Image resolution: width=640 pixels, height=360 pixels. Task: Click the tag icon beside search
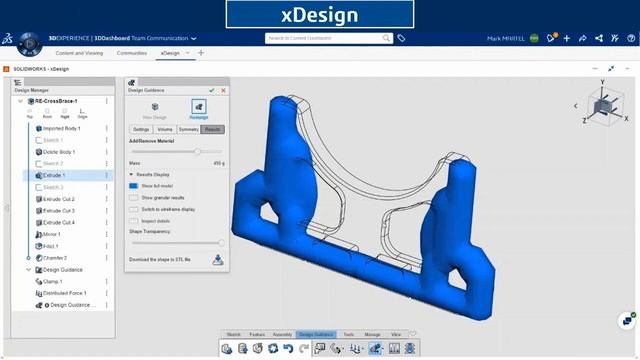tap(401, 38)
